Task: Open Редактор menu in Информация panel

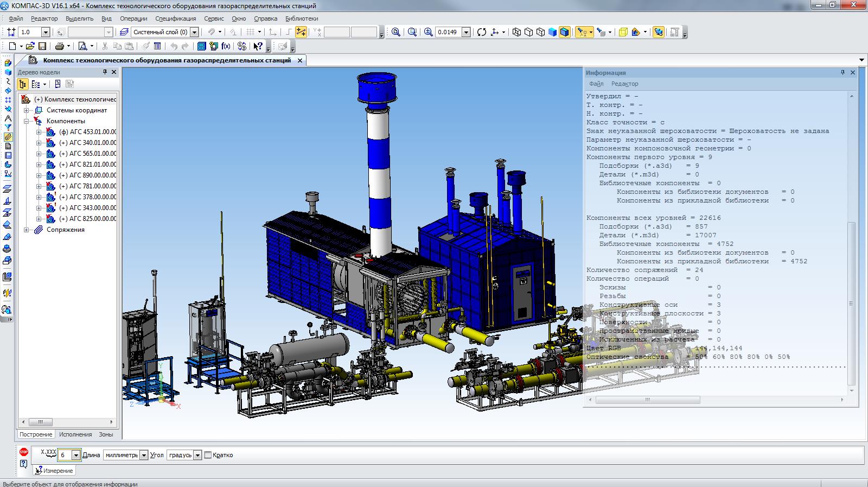Action: pyautogui.click(x=624, y=84)
